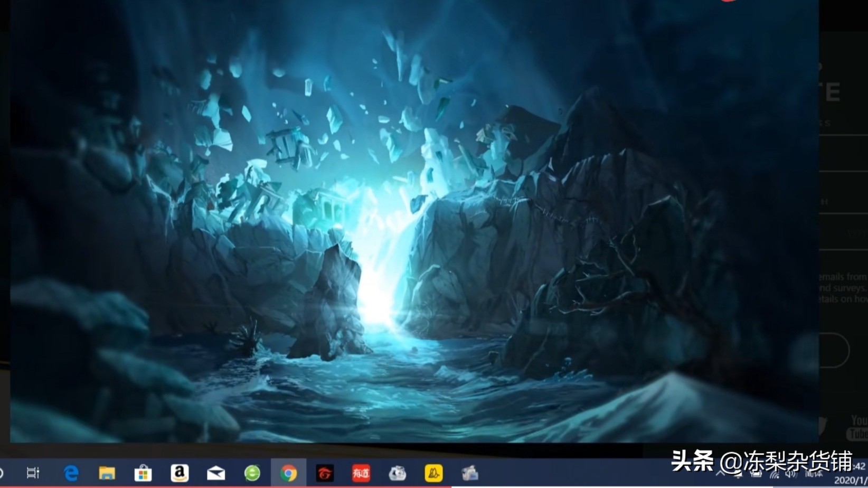
Task: Open the Garena app icon
Action: tap(325, 473)
